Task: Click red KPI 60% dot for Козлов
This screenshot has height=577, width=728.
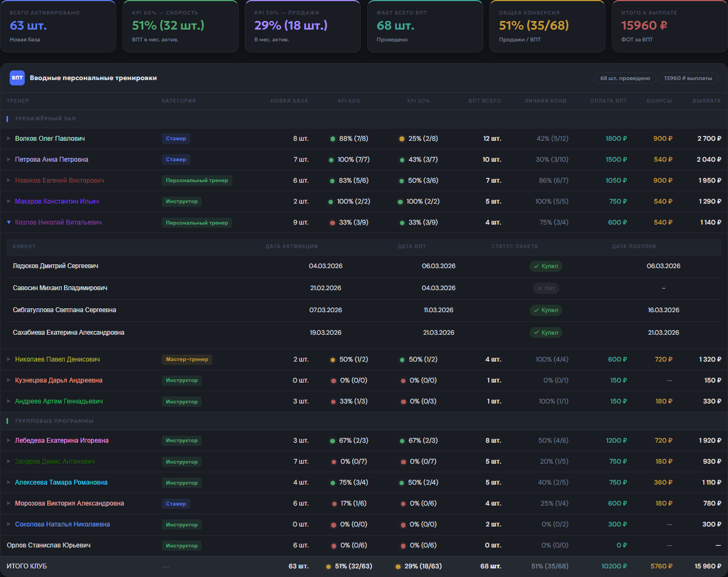Action: 333,222
